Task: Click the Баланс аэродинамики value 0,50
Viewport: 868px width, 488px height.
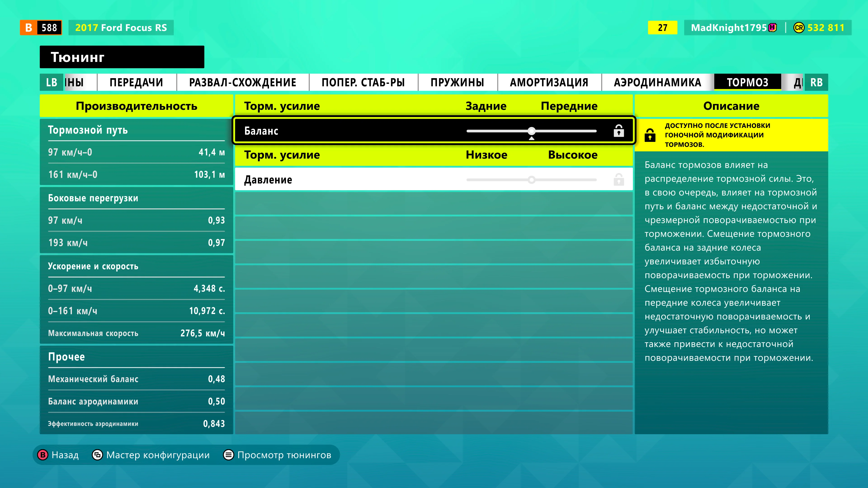Action: point(216,401)
